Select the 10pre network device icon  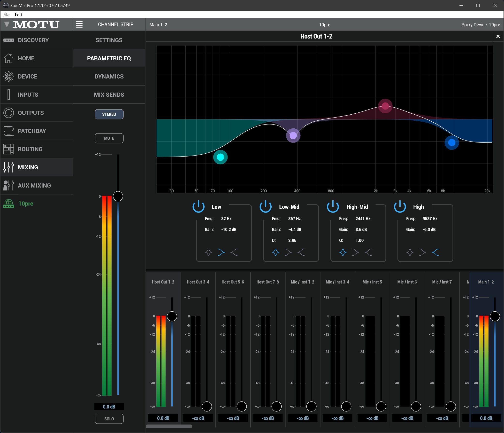(x=8, y=204)
